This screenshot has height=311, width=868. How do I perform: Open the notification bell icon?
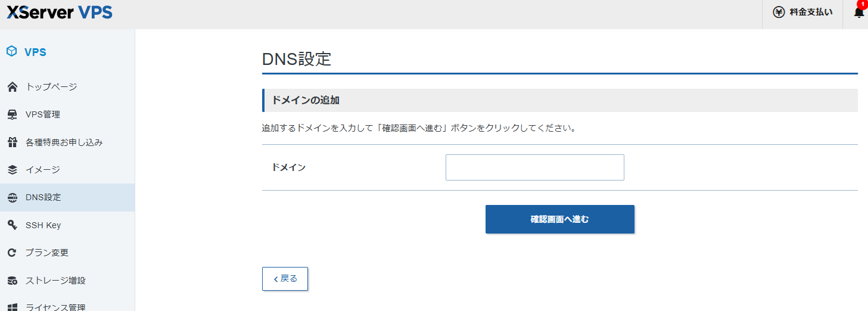858,13
